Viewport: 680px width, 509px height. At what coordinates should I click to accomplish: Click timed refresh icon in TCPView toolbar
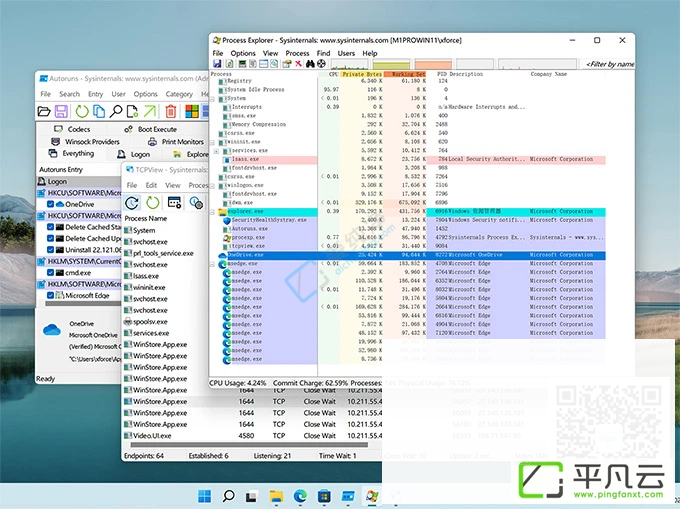132,203
